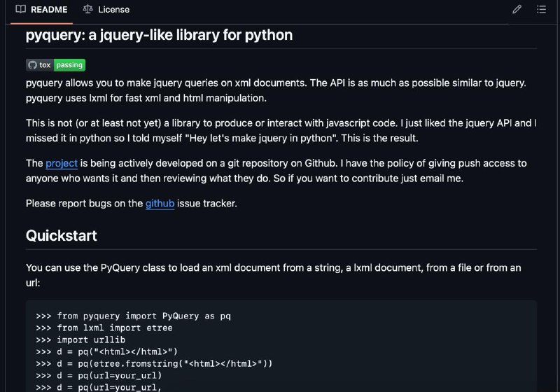Click code line with etree.fromstring

(154, 363)
